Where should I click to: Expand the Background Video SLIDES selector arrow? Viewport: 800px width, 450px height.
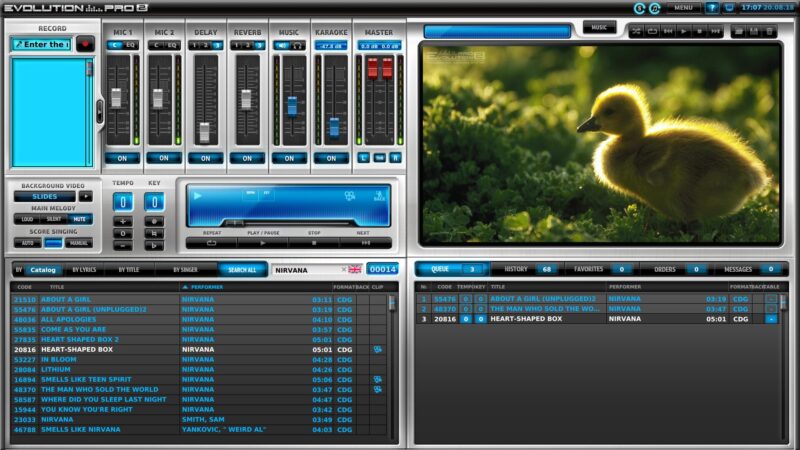86,196
